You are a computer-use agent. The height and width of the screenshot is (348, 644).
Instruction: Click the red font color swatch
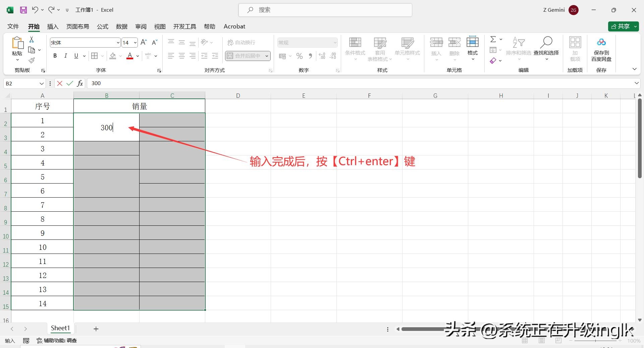tap(130, 56)
